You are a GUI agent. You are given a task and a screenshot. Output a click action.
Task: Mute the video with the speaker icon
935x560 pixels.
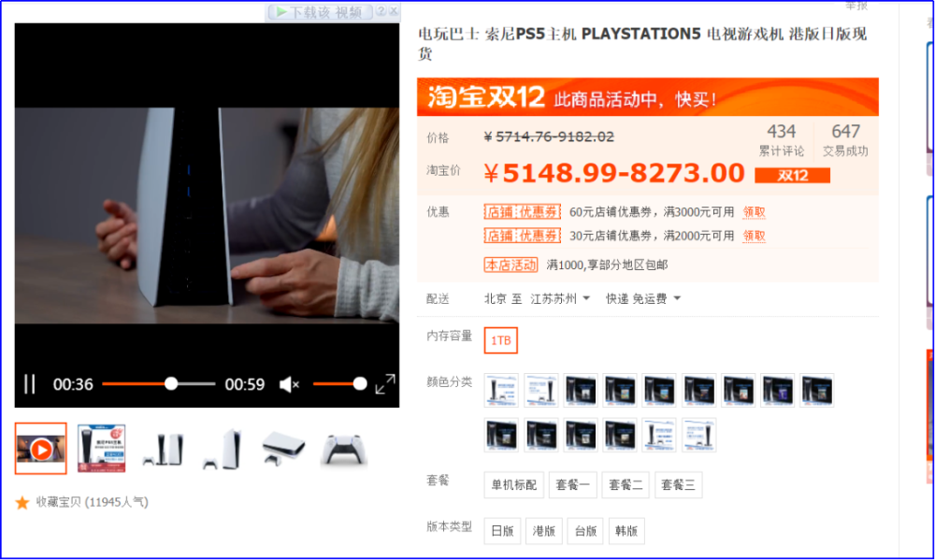289,384
